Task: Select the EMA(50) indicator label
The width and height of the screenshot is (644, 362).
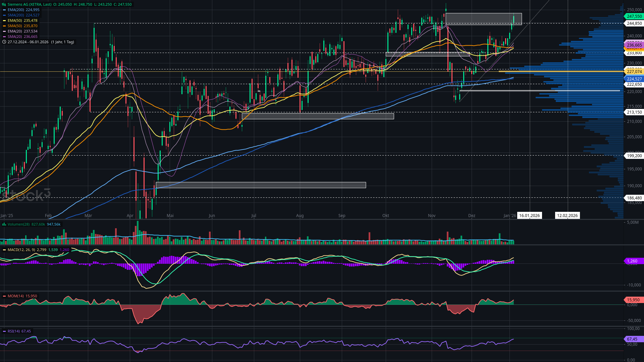Action: click(x=14, y=20)
